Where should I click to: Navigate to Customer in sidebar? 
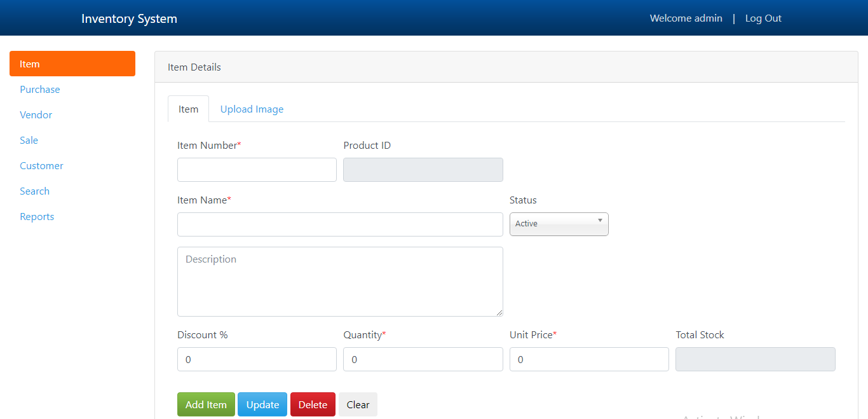pos(42,166)
